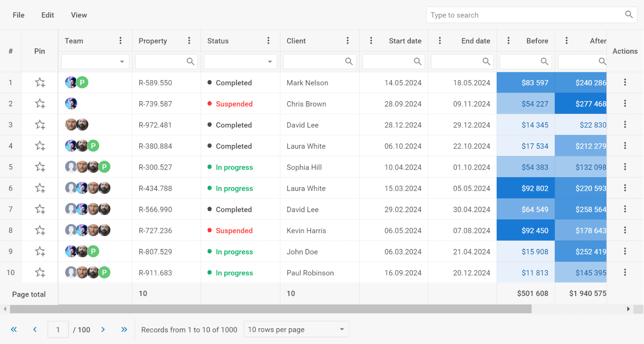Open the File menu
644x344 pixels.
tap(19, 15)
